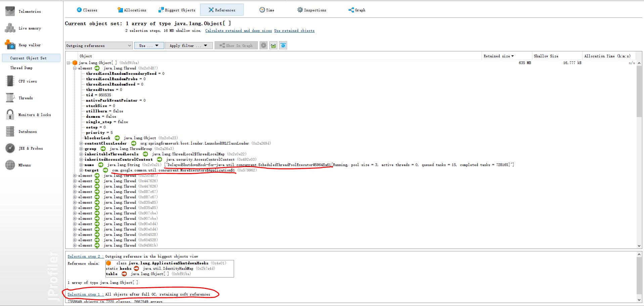Viewport: 644px width, 306px height.
Task: Collapse the root java.lang.Object[] node
Action: pos(68,63)
